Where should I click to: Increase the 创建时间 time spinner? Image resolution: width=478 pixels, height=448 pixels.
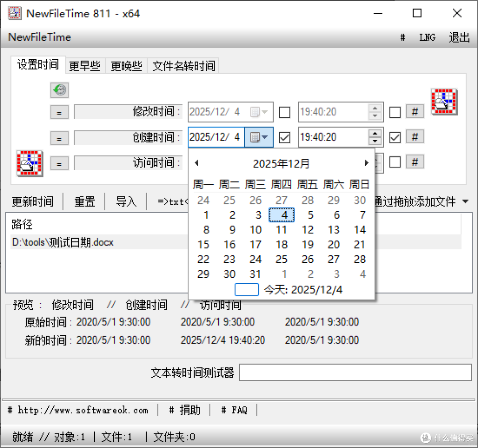[x=375, y=134]
